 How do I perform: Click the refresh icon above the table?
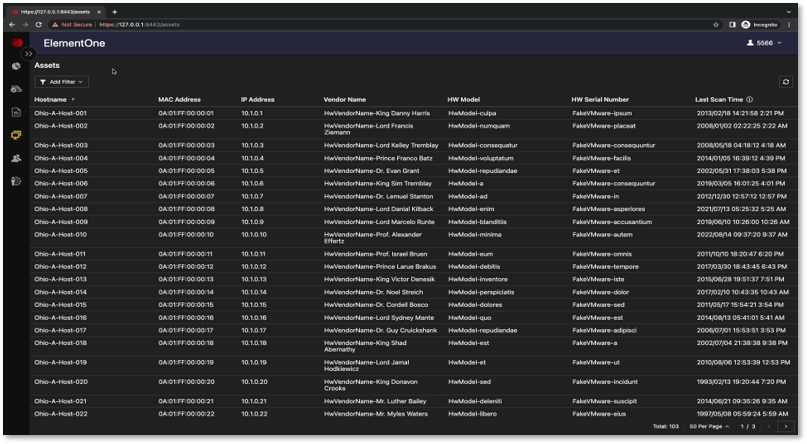click(x=785, y=82)
